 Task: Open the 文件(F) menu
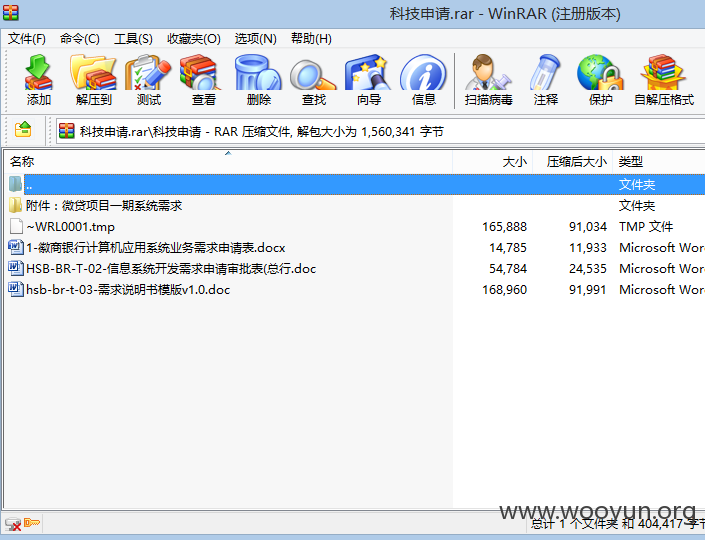pyautogui.click(x=27, y=39)
